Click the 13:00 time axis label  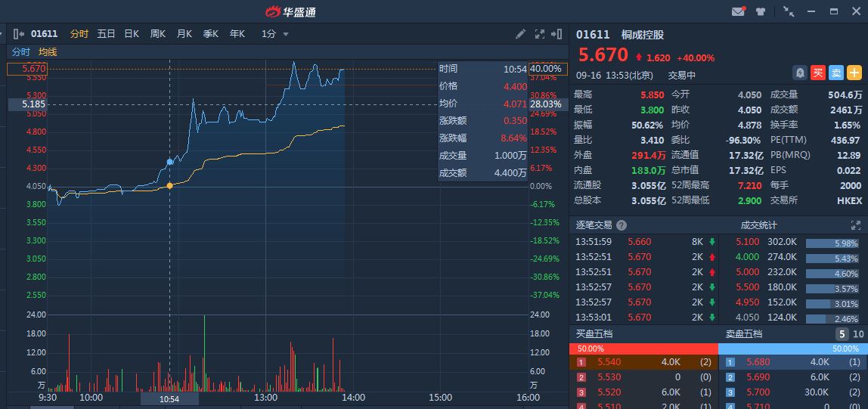(265, 398)
